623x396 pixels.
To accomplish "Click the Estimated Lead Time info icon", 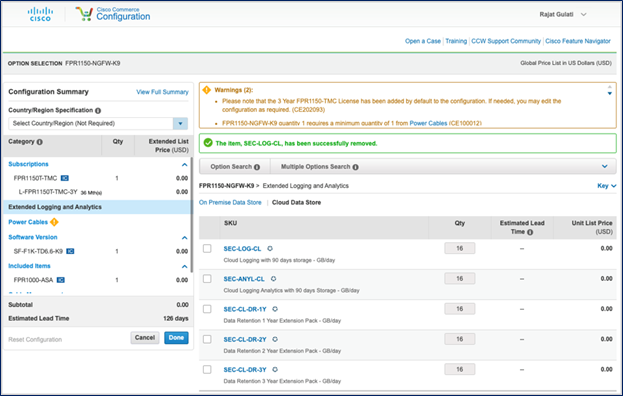I will click(530, 232).
